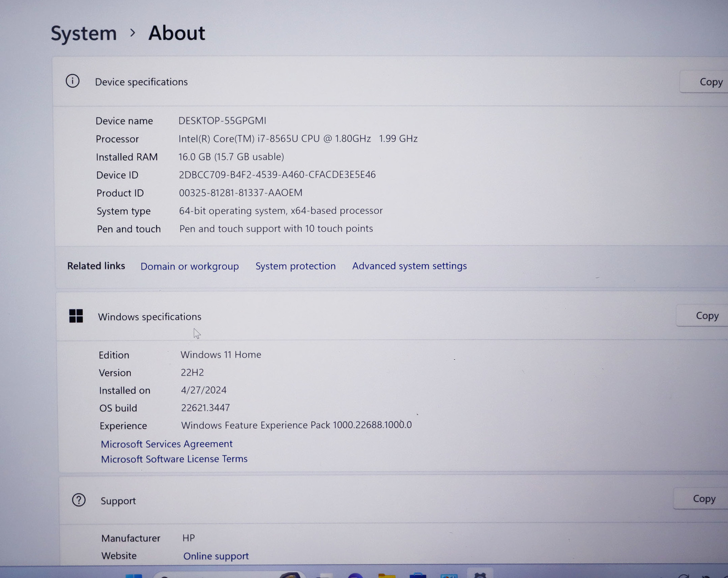The height and width of the screenshot is (578, 728).
Task: Click the OS build label
Action: [118, 408]
